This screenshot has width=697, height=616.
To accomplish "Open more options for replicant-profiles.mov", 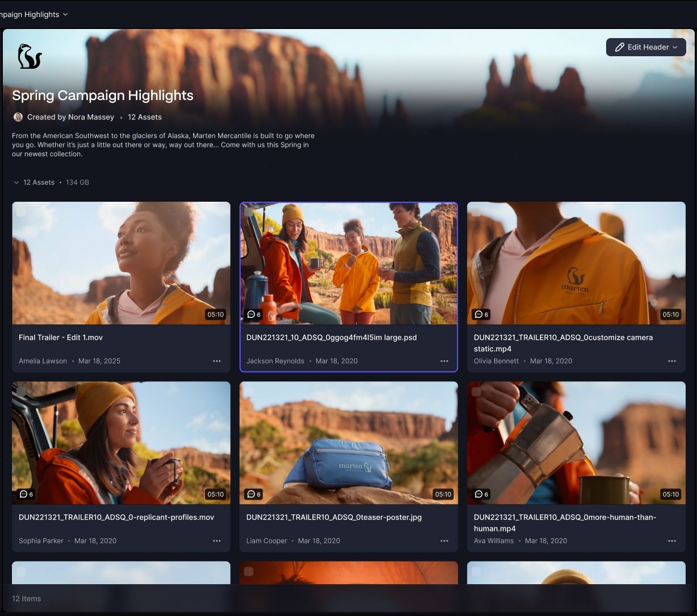I will 216,541.
